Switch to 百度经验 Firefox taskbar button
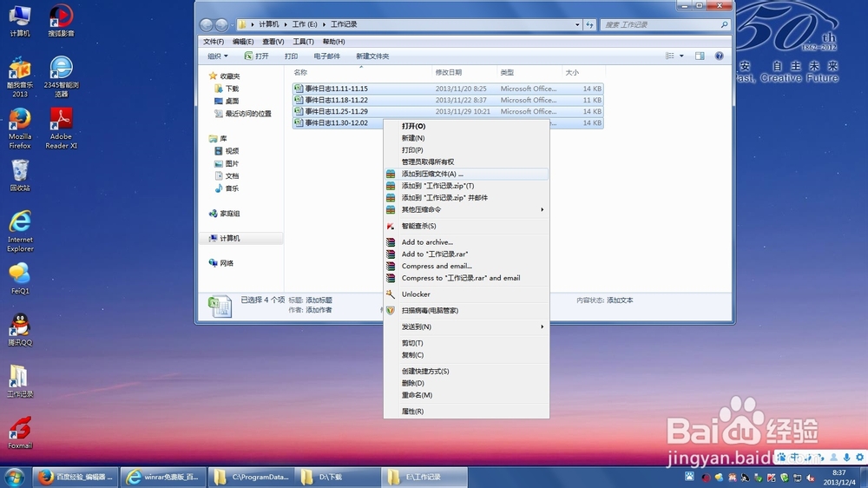 [76, 477]
